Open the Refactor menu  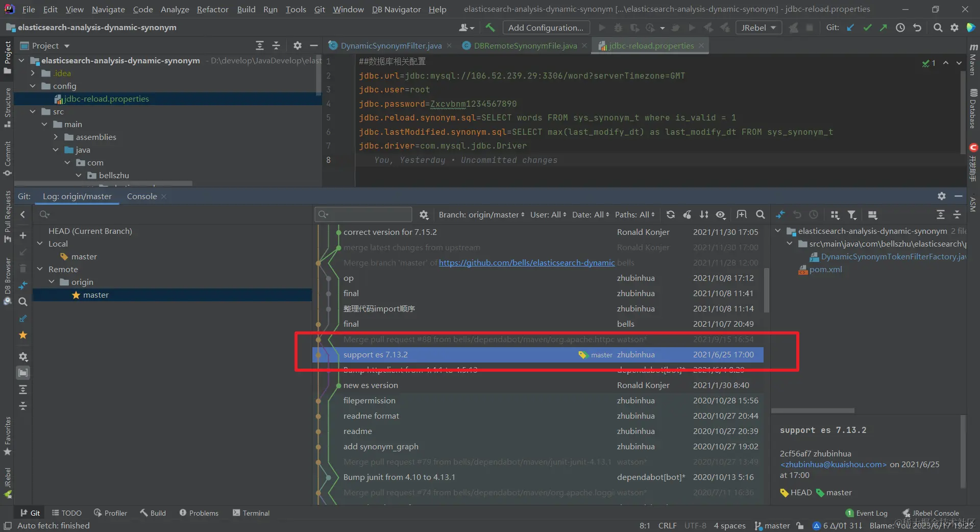[212, 9]
